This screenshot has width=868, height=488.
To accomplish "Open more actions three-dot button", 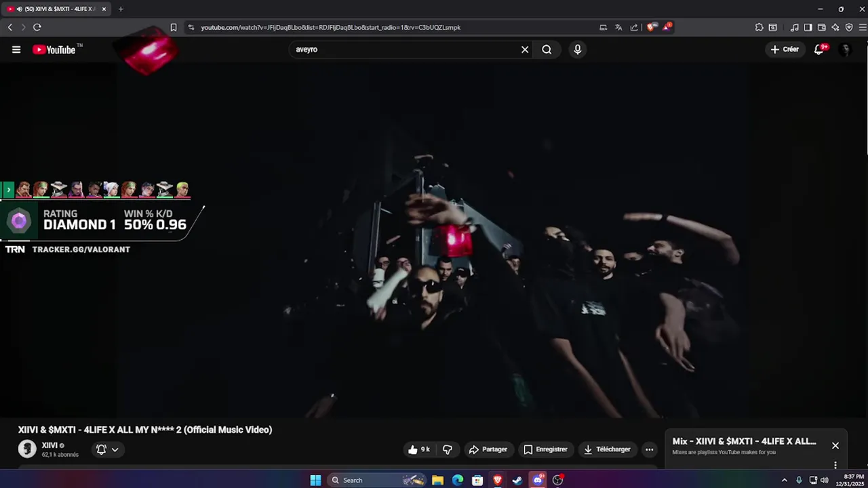I will click(x=650, y=449).
